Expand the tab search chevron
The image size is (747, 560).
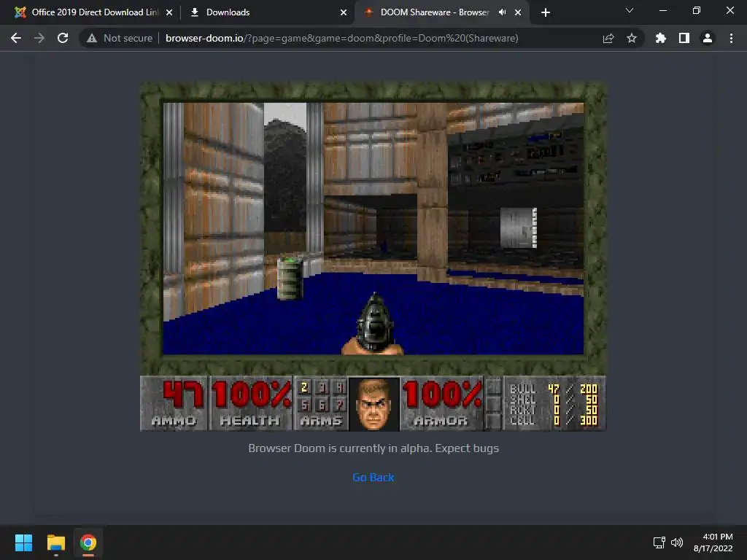coord(630,10)
